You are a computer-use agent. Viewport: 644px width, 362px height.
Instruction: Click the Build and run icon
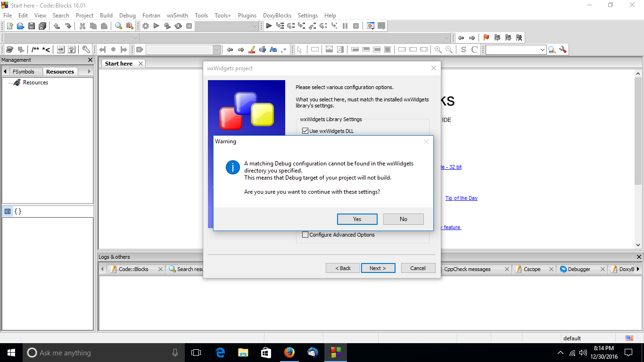pyautogui.click(x=167, y=26)
